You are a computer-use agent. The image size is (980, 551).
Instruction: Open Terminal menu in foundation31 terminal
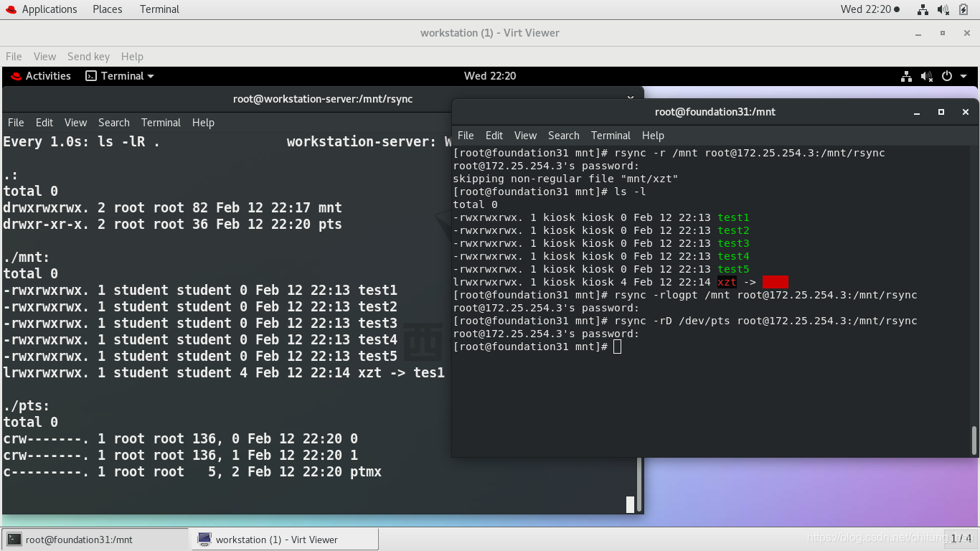(611, 136)
